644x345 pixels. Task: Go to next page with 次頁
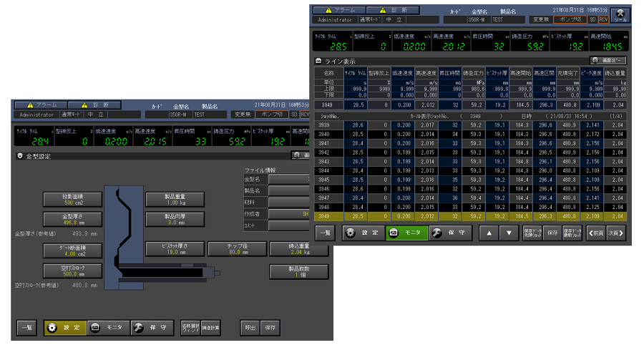point(617,233)
